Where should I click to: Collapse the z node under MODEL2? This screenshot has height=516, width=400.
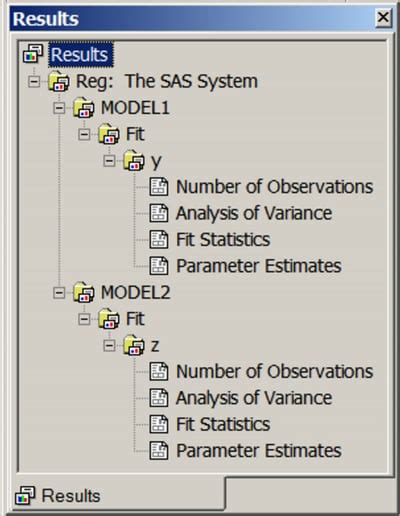tap(109, 346)
